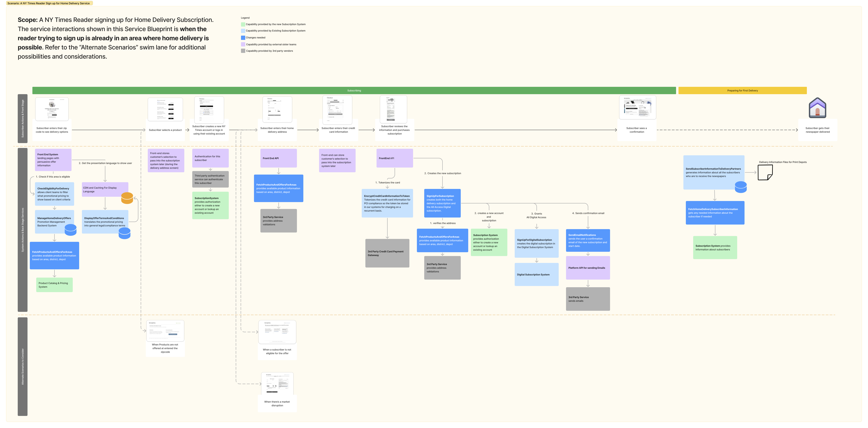The image size is (868, 428).
Task: Click the house icon for newspaper delivered
Action: (x=817, y=108)
